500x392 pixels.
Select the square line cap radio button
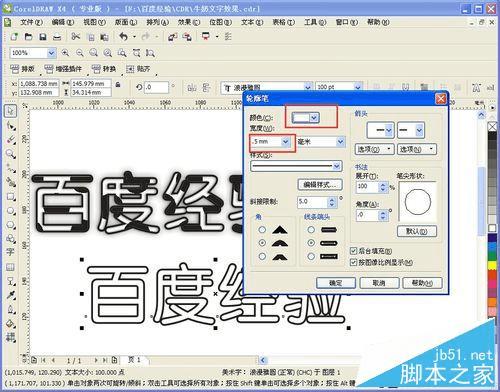pos(311,256)
